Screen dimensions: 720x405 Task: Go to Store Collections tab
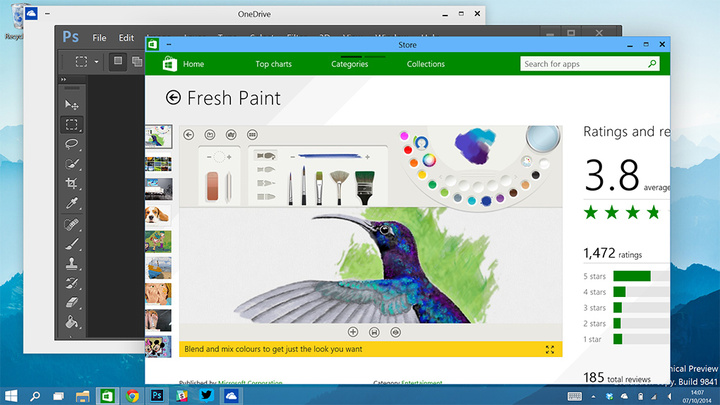click(x=426, y=64)
